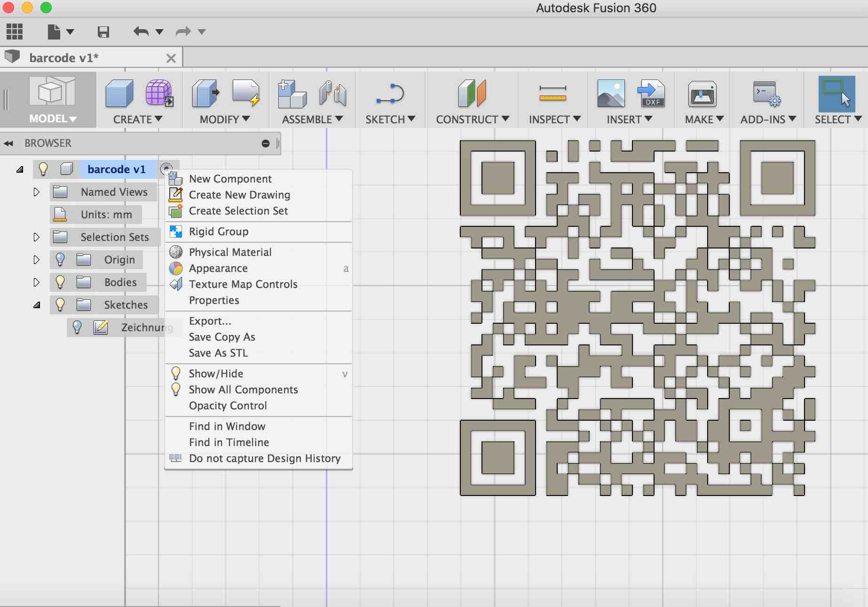
Task: Click the Undo arrow icon
Action: (141, 32)
